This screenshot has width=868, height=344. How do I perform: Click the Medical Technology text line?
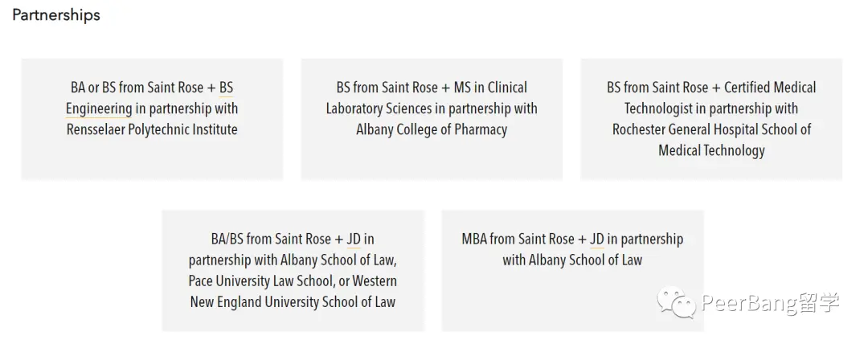[711, 150]
